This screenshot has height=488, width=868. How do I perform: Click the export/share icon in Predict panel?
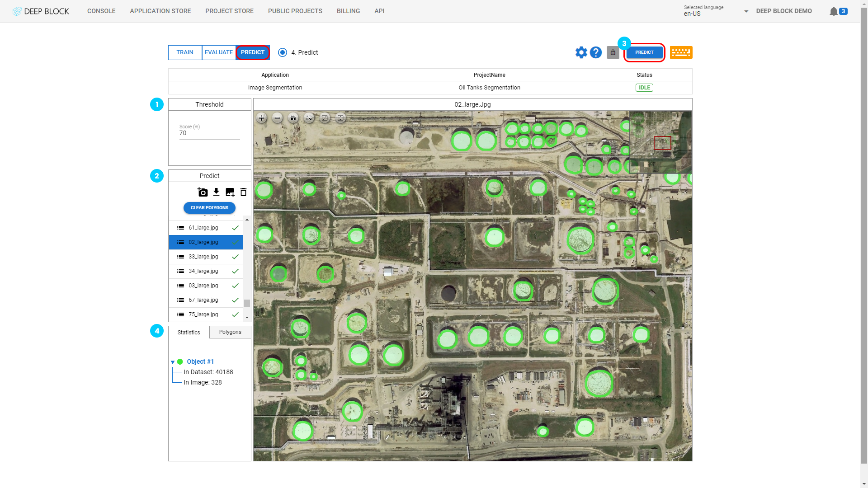pos(217,191)
